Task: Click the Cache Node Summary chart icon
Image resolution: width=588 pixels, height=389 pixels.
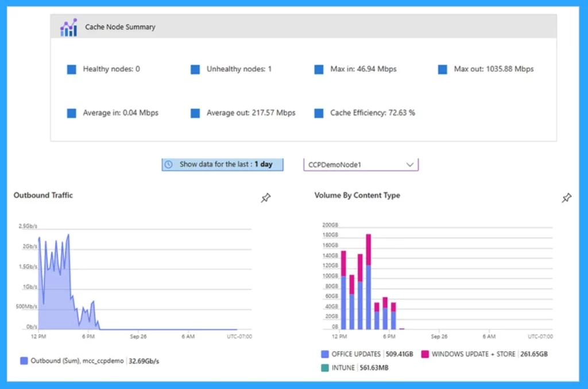Action: 68,27
